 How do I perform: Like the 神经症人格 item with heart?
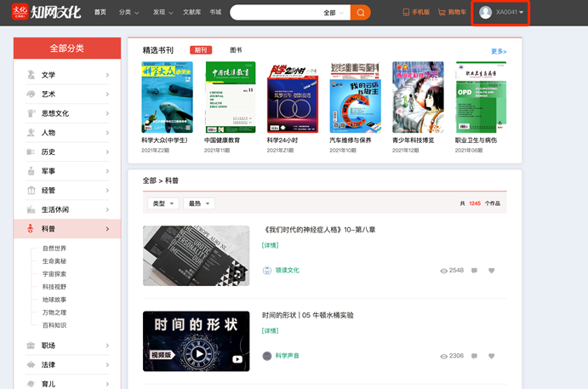coord(491,271)
